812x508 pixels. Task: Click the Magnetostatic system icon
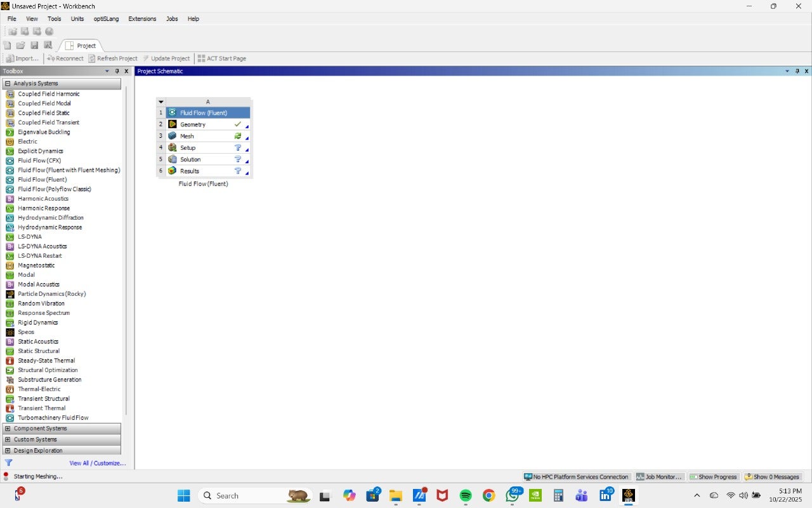(10, 265)
